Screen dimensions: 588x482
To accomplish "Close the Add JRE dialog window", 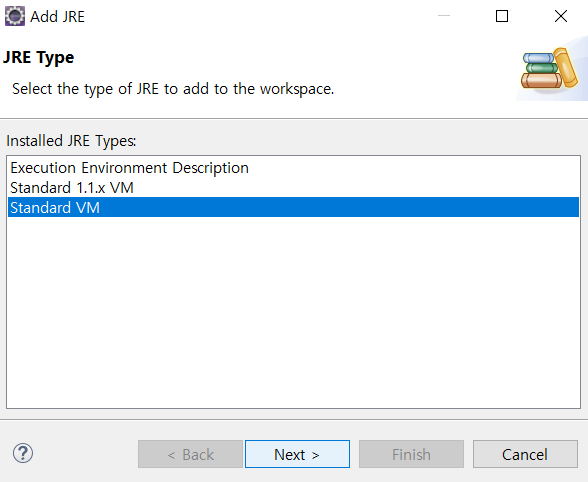I will click(561, 16).
